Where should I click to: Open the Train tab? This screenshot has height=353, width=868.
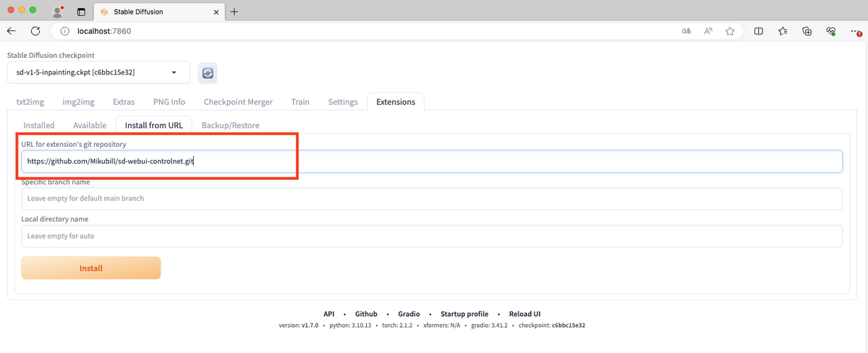[300, 102]
